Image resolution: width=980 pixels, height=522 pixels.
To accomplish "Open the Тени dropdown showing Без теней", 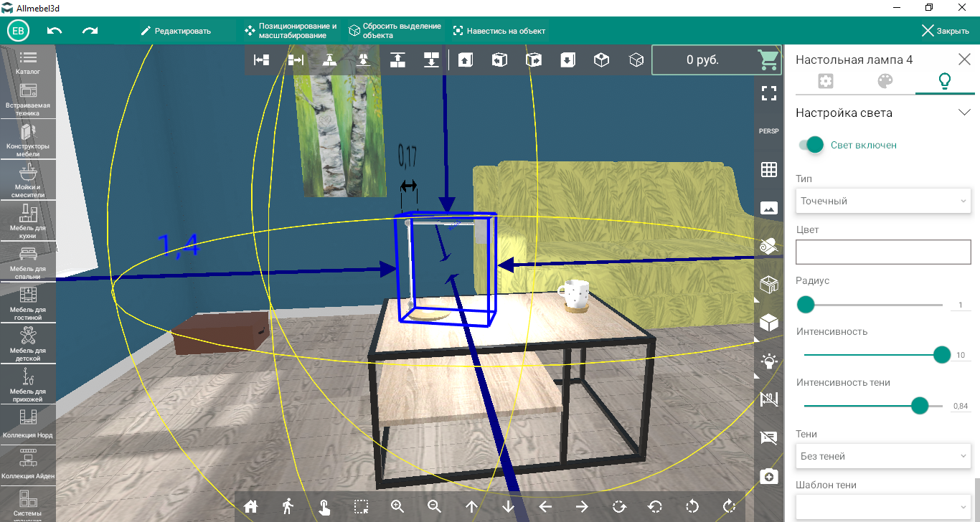I will coord(883,456).
